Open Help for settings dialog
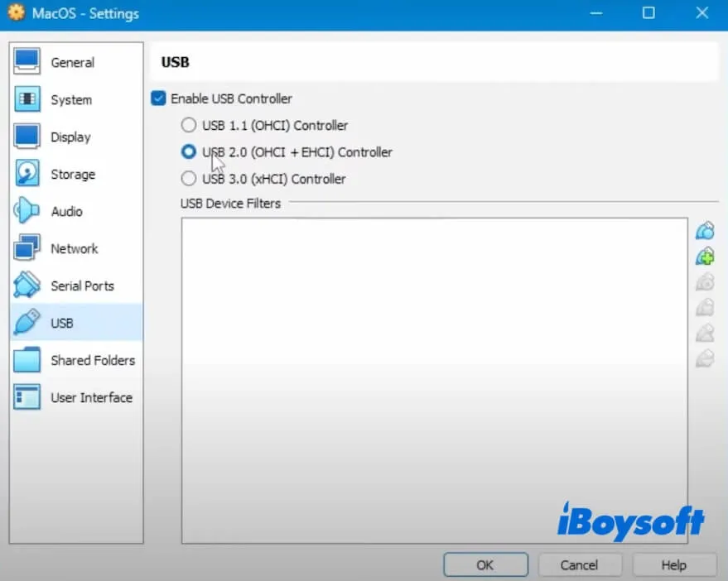Screen dimensions: 728x581 click(x=673, y=565)
